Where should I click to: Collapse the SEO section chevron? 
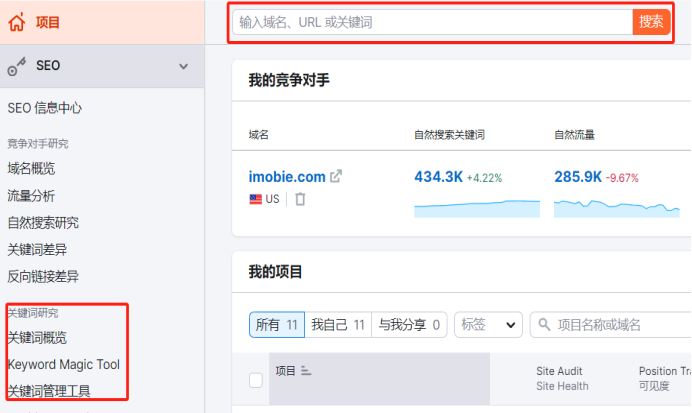(183, 67)
